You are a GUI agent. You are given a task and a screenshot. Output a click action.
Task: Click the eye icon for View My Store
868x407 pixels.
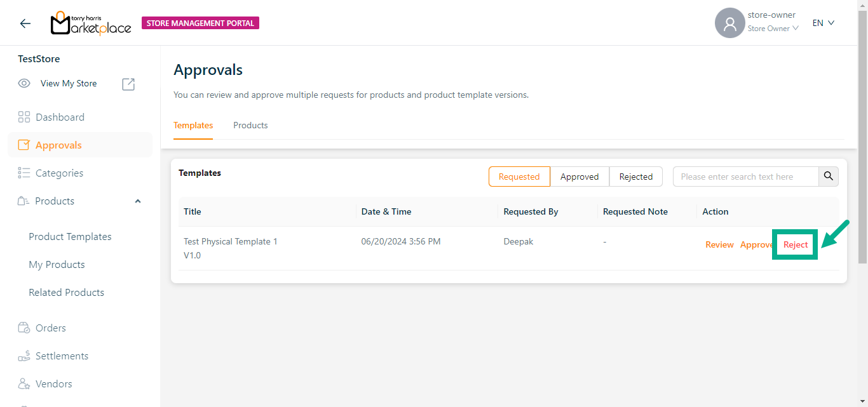click(x=24, y=83)
